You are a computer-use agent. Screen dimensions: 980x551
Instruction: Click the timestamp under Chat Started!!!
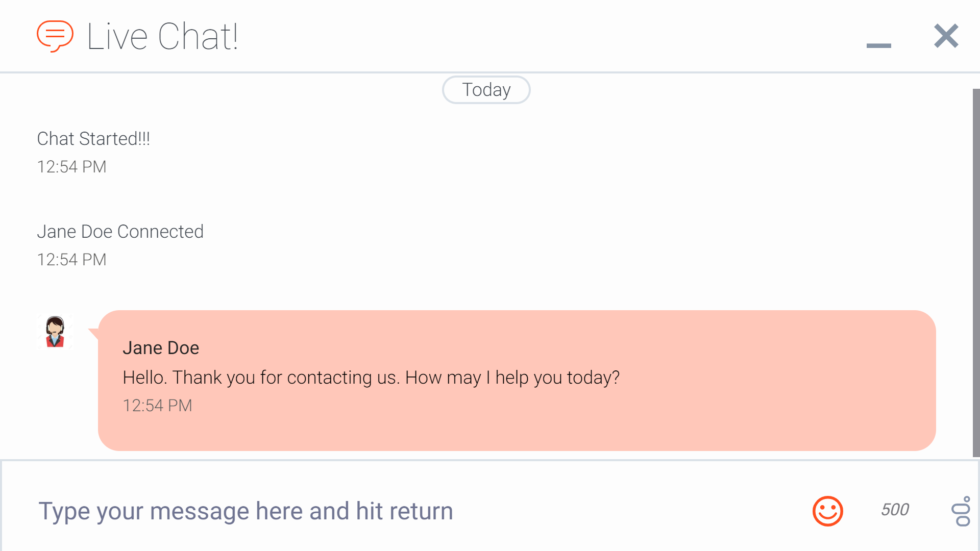[x=71, y=167]
